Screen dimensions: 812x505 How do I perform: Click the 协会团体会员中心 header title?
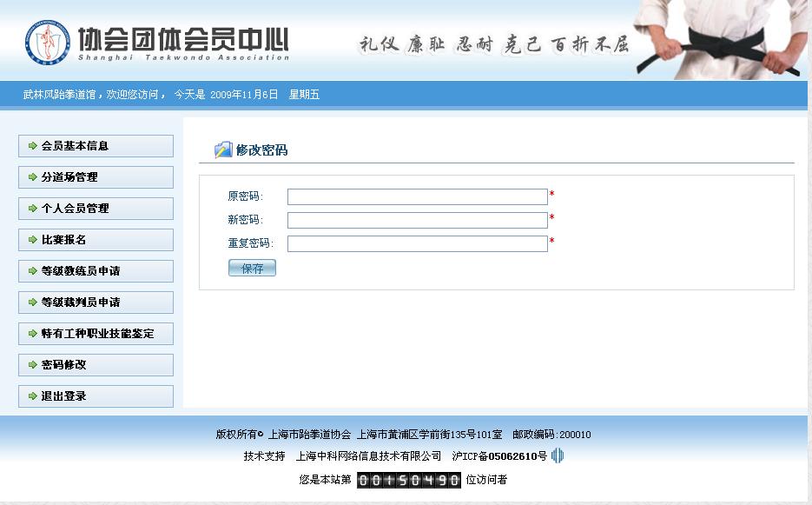(x=183, y=39)
